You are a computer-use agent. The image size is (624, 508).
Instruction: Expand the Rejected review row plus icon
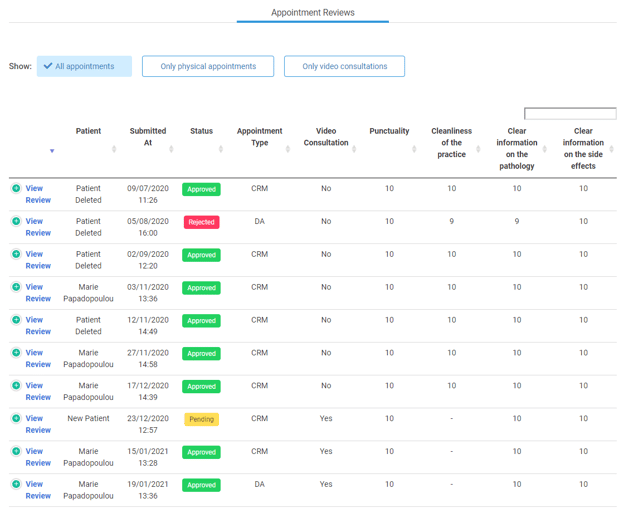click(x=16, y=221)
